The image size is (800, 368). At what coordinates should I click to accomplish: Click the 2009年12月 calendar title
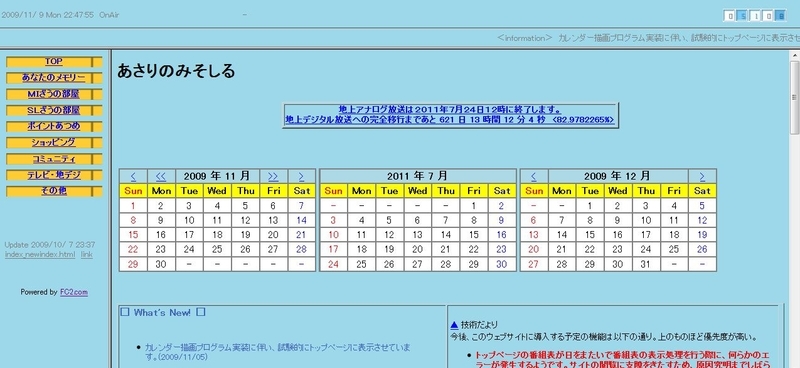[618, 176]
